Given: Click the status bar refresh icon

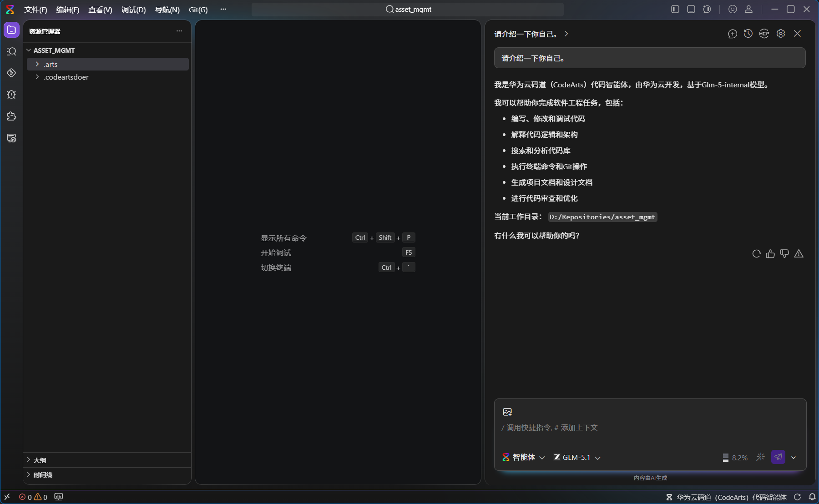Looking at the screenshot, I should pyautogui.click(x=797, y=497).
